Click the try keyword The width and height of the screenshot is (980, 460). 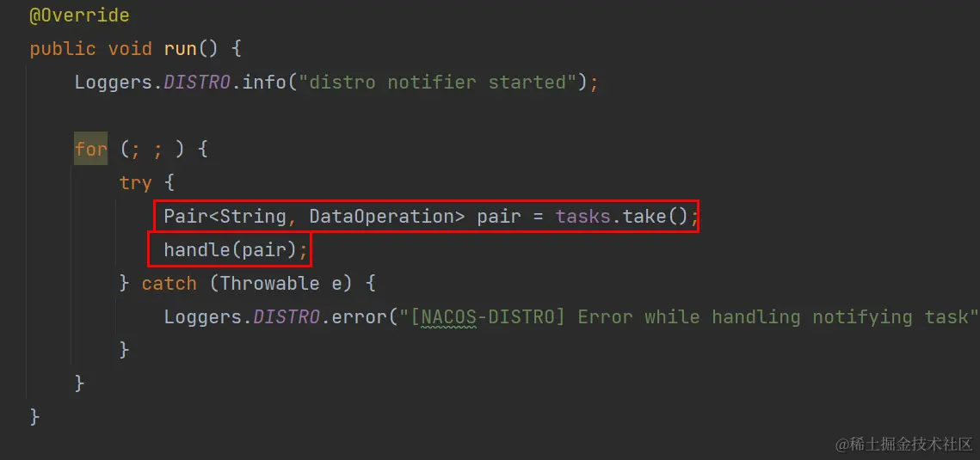(x=136, y=183)
